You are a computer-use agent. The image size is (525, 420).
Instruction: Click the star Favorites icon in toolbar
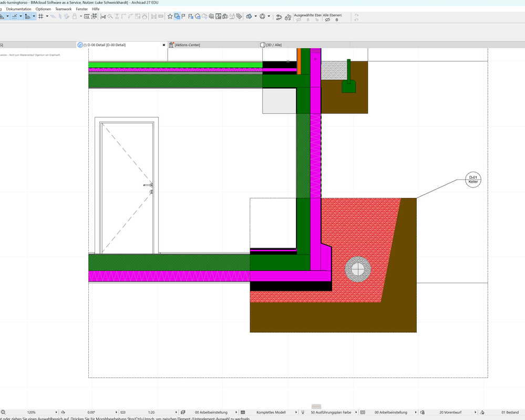coord(170,16)
